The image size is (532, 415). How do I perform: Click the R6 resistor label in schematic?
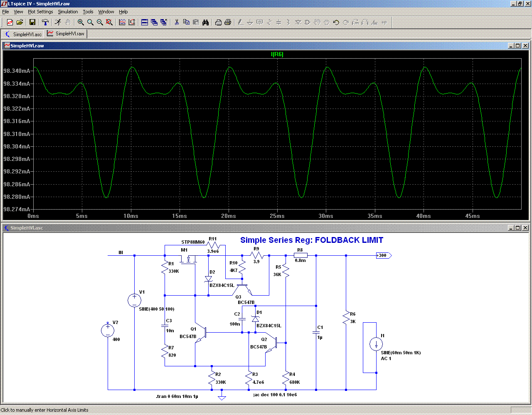[x=353, y=314]
